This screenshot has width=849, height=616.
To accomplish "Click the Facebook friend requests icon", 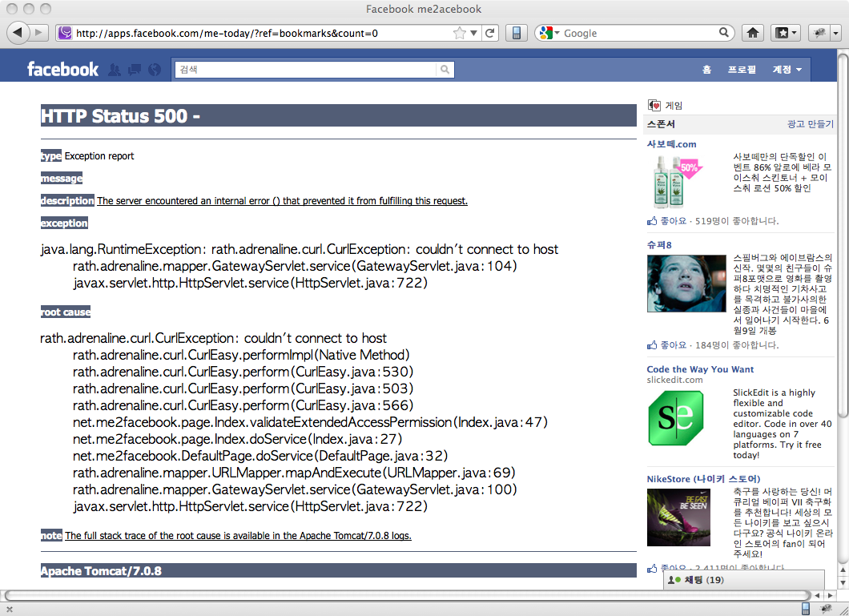I will [x=115, y=70].
